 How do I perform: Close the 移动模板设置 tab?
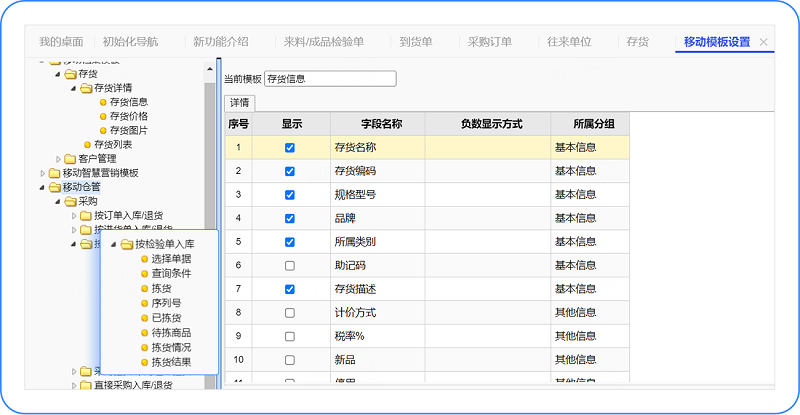click(763, 42)
